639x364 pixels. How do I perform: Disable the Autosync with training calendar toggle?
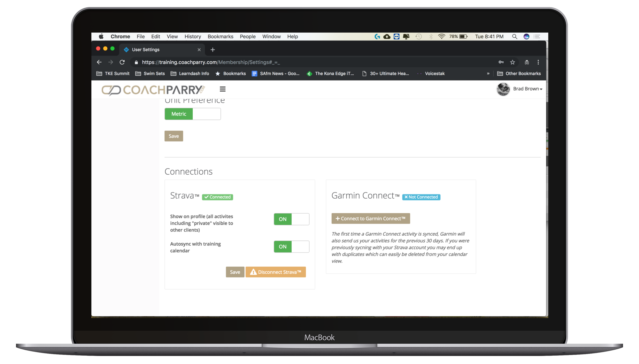[291, 246]
